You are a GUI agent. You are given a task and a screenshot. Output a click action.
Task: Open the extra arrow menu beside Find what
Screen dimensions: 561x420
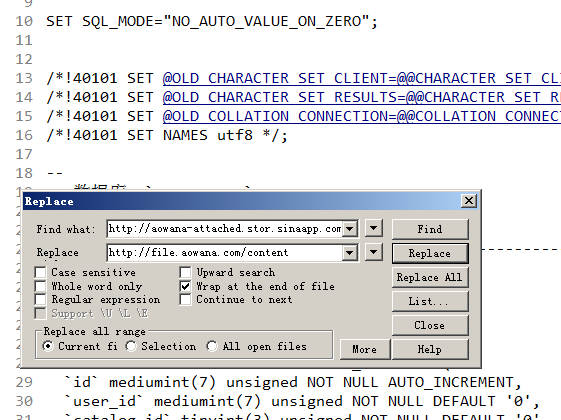(374, 228)
